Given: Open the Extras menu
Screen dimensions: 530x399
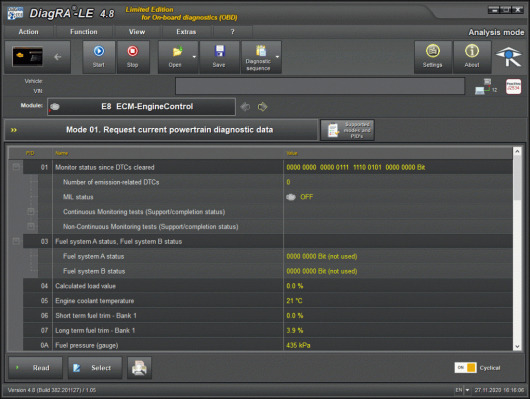Looking at the screenshot, I should [186, 32].
